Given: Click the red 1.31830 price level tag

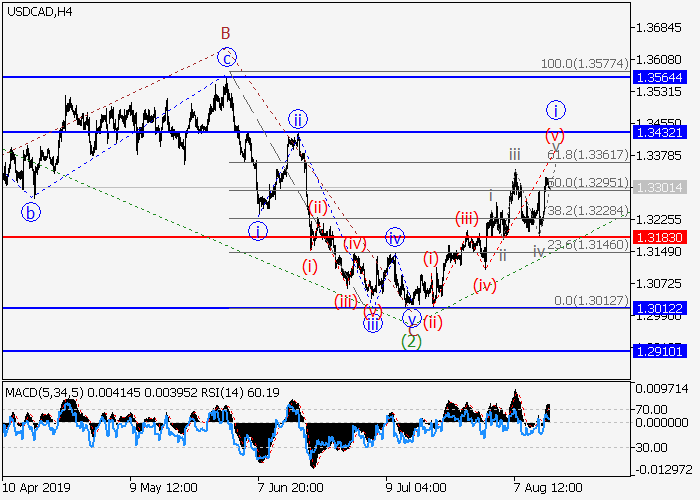Looking at the screenshot, I should 657,237.
